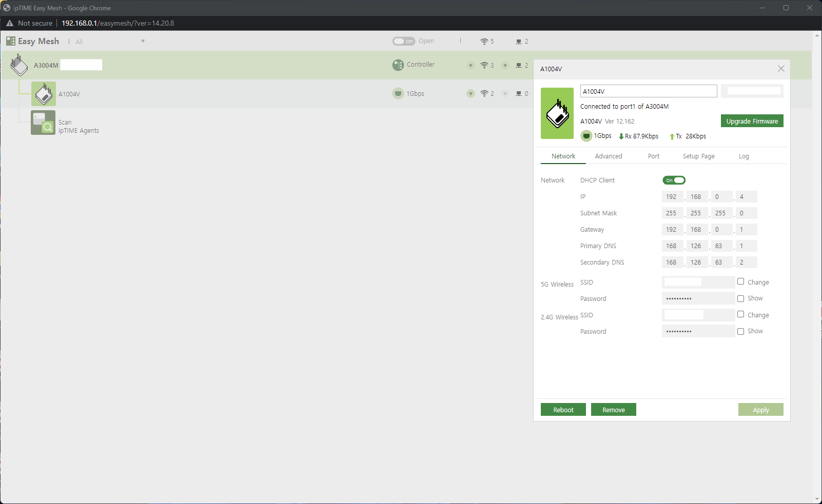Click the Remove button
This screenshot has height=504, width=822.
[x=614, y=410]
